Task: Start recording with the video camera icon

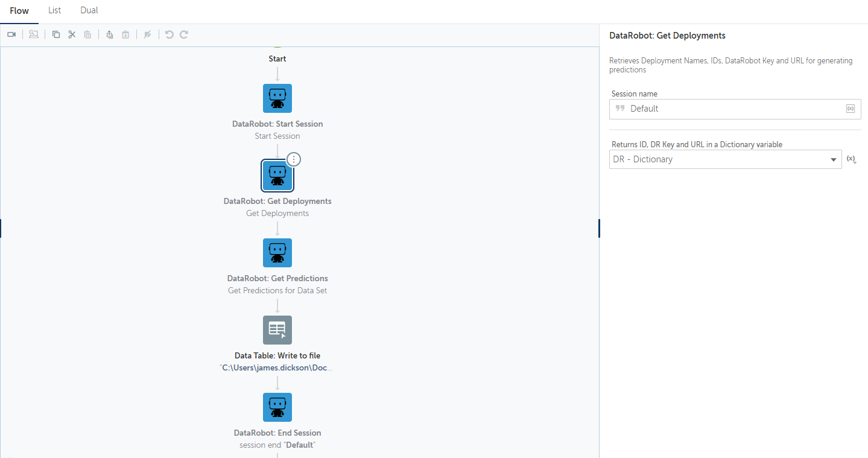Action: pos(11,34)
